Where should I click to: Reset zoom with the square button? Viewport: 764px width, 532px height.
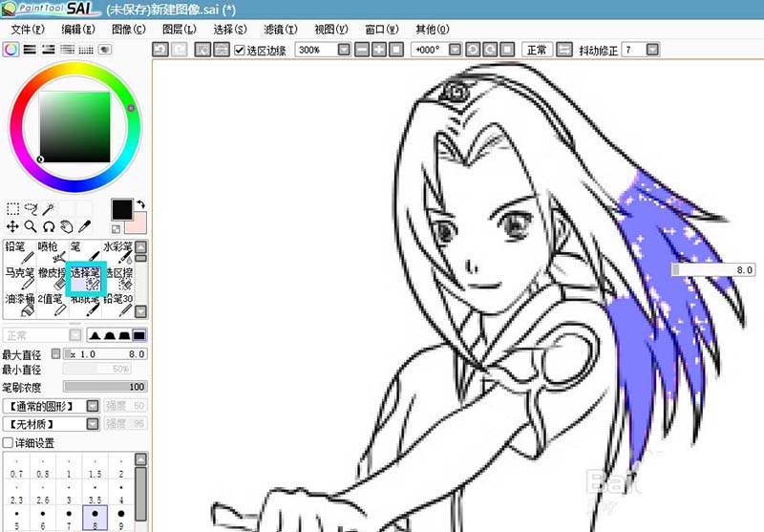tap(396, 50)
